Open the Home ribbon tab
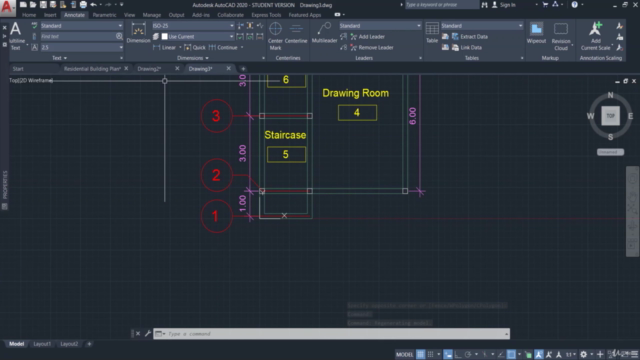640x360 pixels. [29, 15]
